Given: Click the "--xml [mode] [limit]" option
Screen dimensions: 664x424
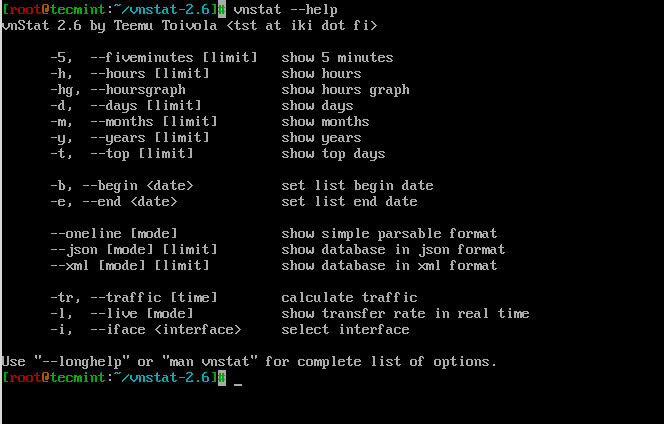Looking at the screenshot, I should [129, 266].
